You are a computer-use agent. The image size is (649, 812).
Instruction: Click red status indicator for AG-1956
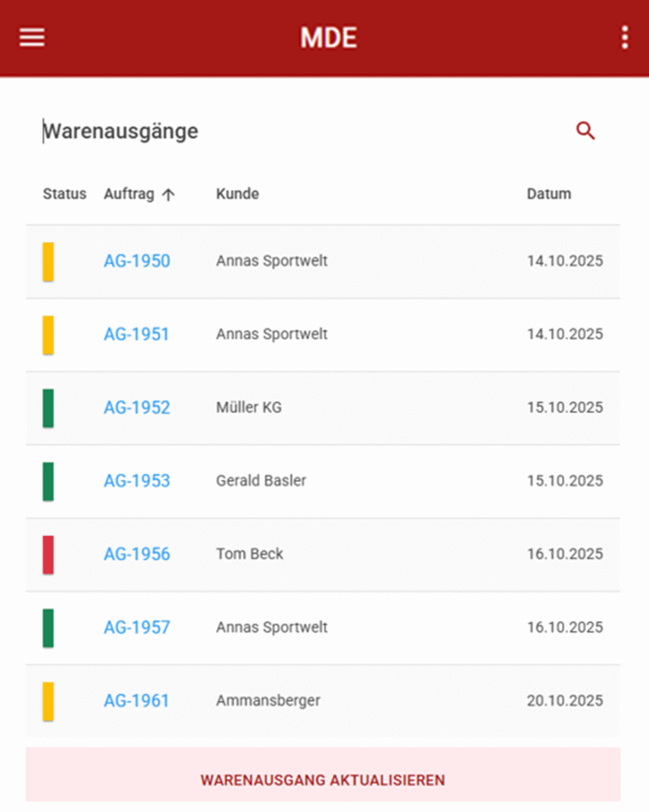coord(48,554)
